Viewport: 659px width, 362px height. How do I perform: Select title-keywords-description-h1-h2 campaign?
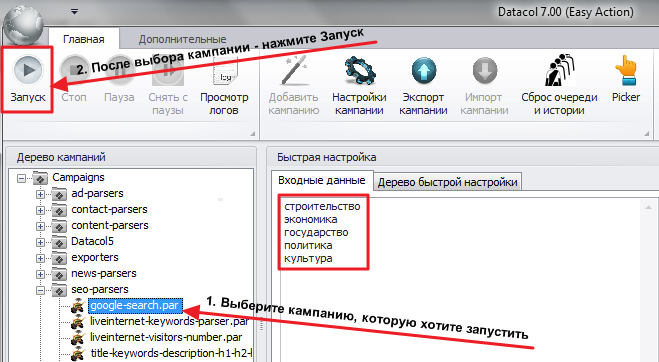pyautogui.click(x=171, y=354)
